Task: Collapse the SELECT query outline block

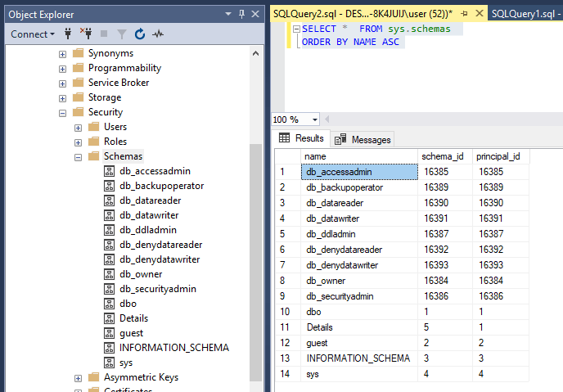Action: coord(295,29)
